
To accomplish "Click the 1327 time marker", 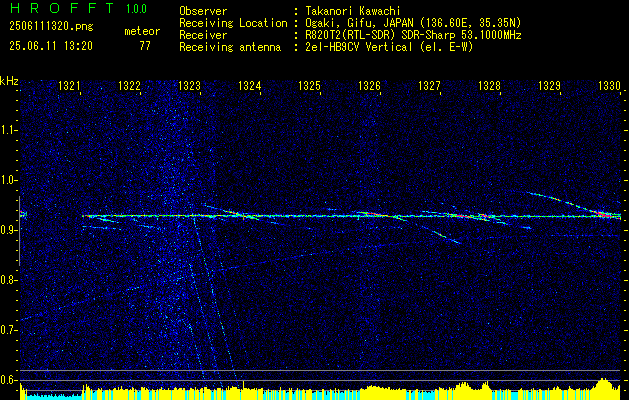I will click(x=429, y=85).
